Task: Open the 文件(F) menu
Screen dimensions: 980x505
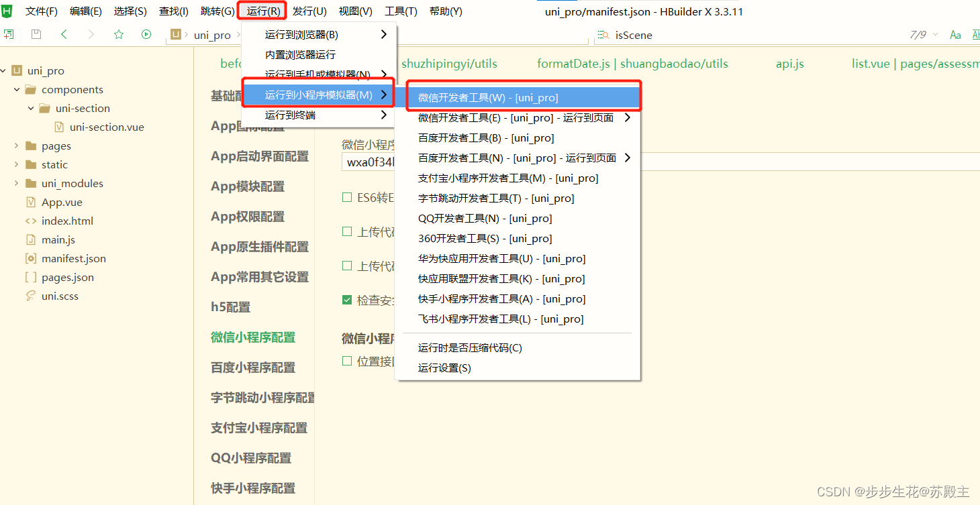Action: (x=42, y=11)
